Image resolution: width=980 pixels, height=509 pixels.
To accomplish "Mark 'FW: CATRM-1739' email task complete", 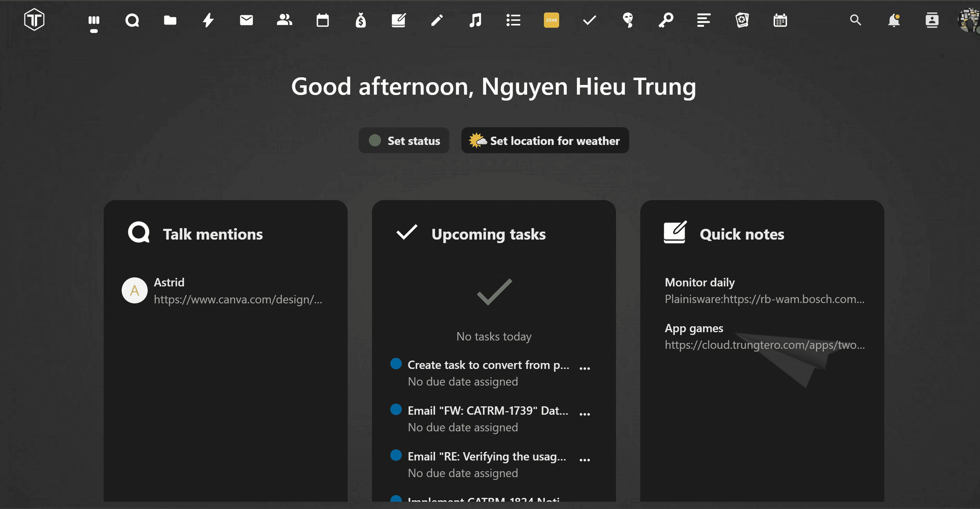I will click(x=396, y=409).
